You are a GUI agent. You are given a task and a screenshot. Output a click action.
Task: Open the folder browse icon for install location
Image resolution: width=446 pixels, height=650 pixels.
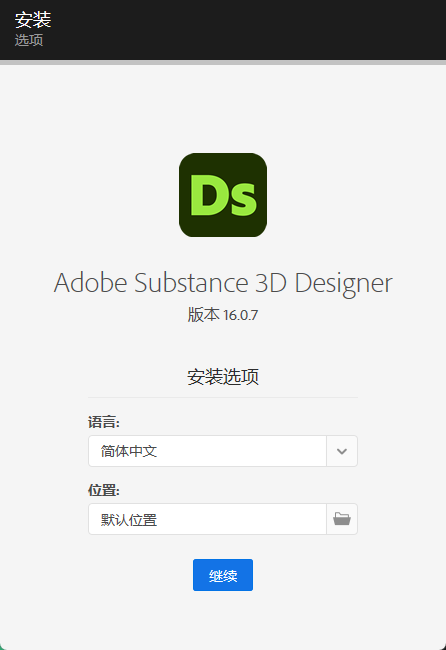pyautogui.click(x=342, y=519)
